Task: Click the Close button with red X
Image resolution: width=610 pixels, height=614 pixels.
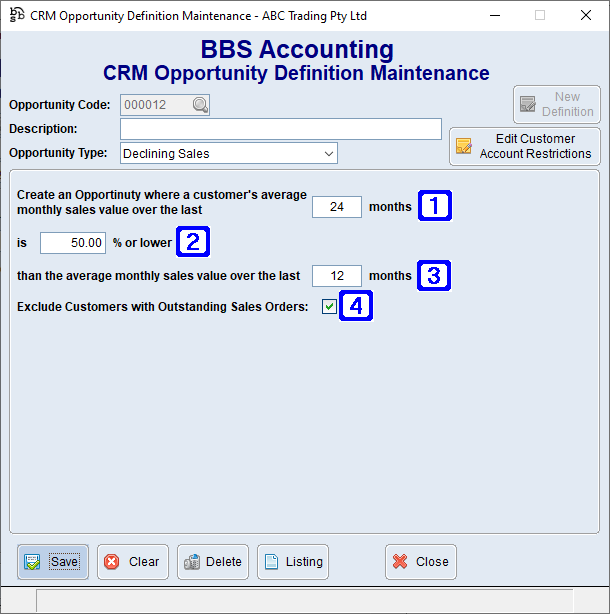Action: pyautogui.click(x=421, y=562)
